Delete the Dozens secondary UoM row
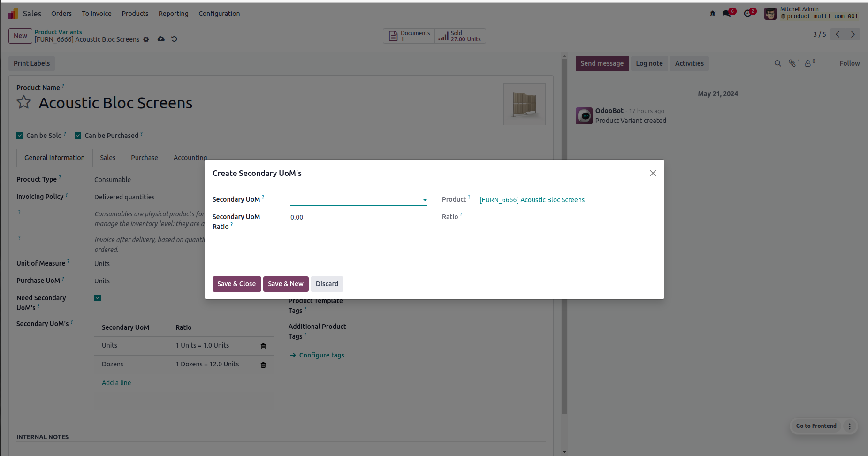Image resolution: width=868 pixels, height=456 pixels. [x=263, y=365]
